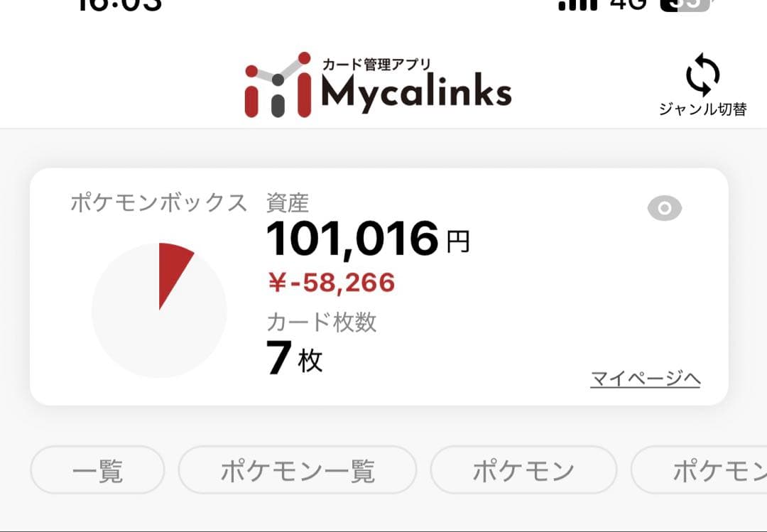Tap the ジャンル切替 circular arrows icon

[x=702, y=75]
